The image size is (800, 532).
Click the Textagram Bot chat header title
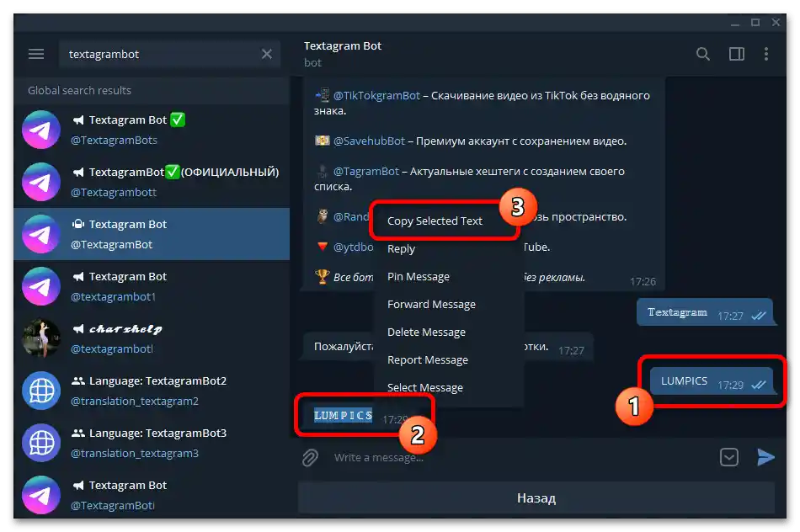point(343,46)
